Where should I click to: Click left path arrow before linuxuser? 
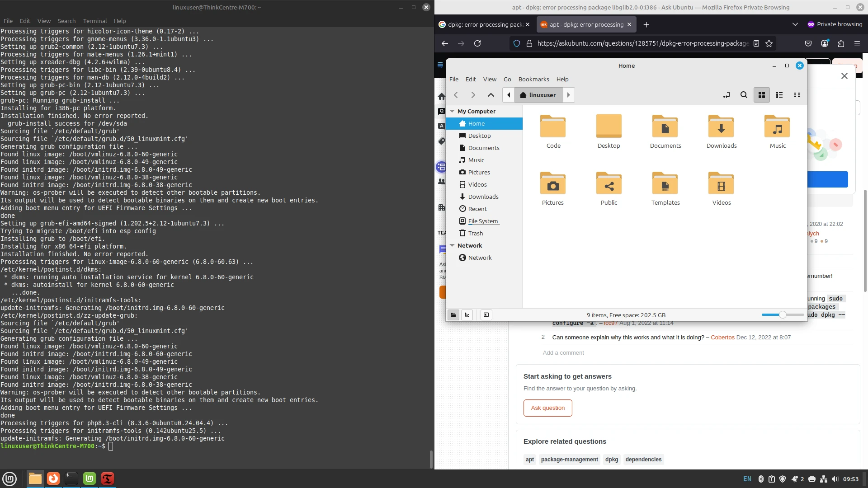pyautogui.click(x=509, y=95)
